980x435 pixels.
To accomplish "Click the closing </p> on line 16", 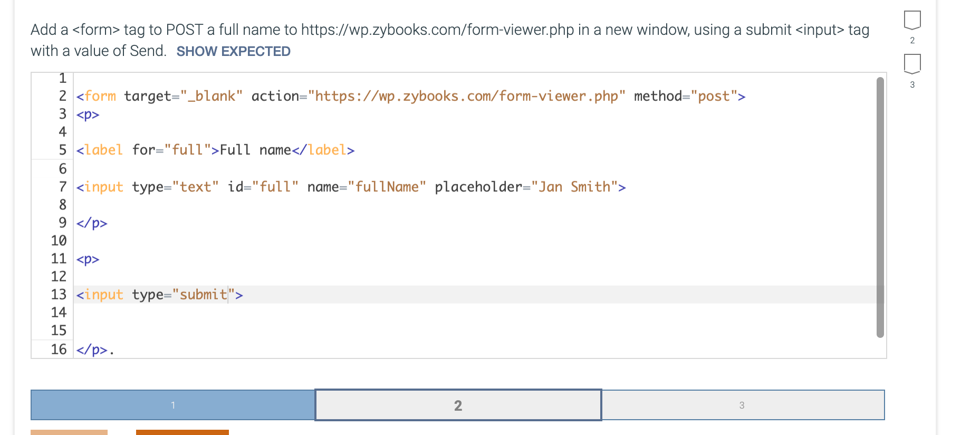I will (x=92, y=349).
